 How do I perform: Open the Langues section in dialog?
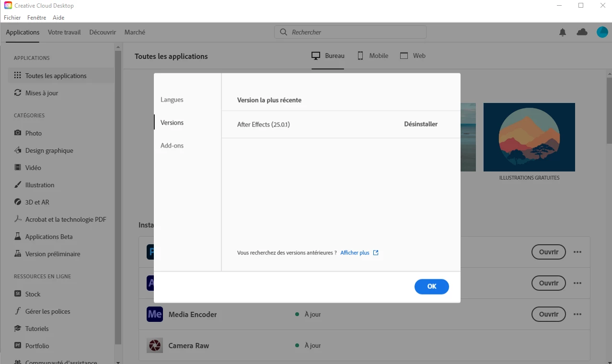tap(172, 100)
